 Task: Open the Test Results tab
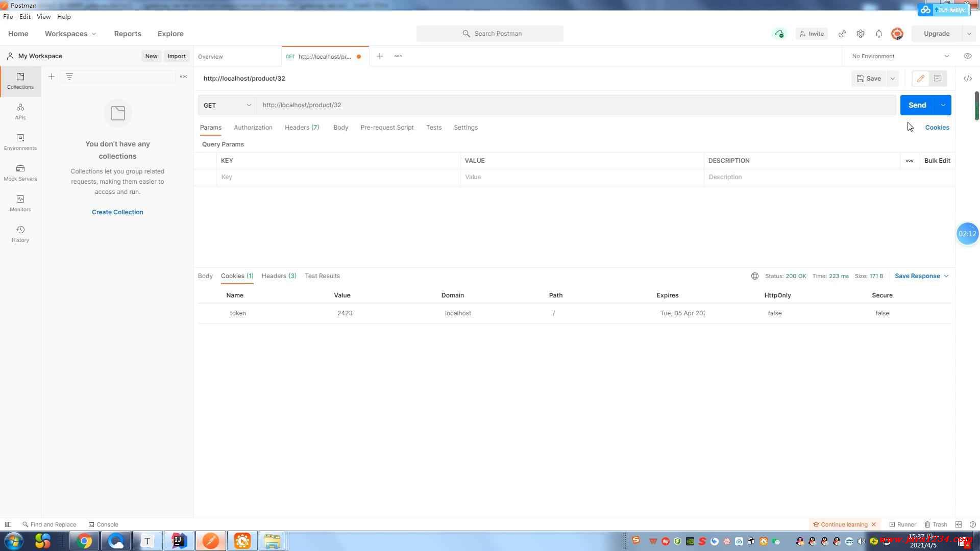click(x=323, y=276)
